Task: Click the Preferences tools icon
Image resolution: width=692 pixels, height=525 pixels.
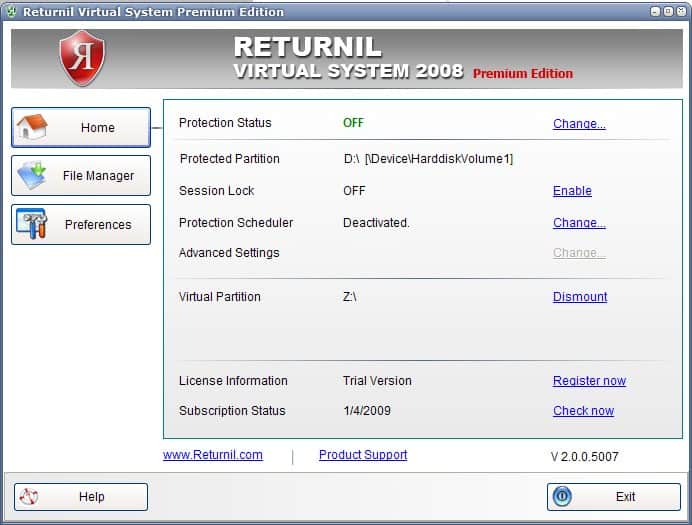Action: tap(31, 224)
